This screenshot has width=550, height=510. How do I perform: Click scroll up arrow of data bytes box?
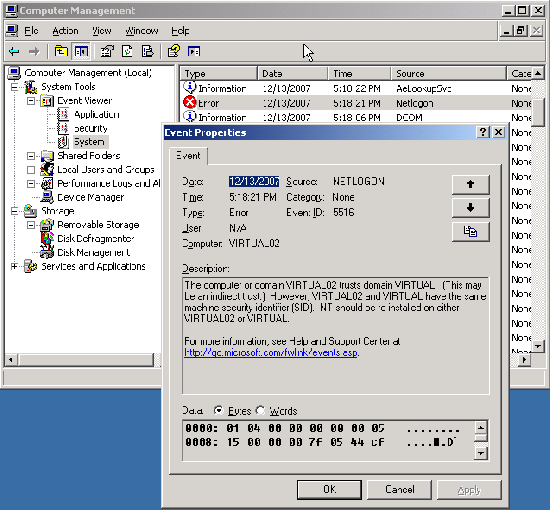481,428
